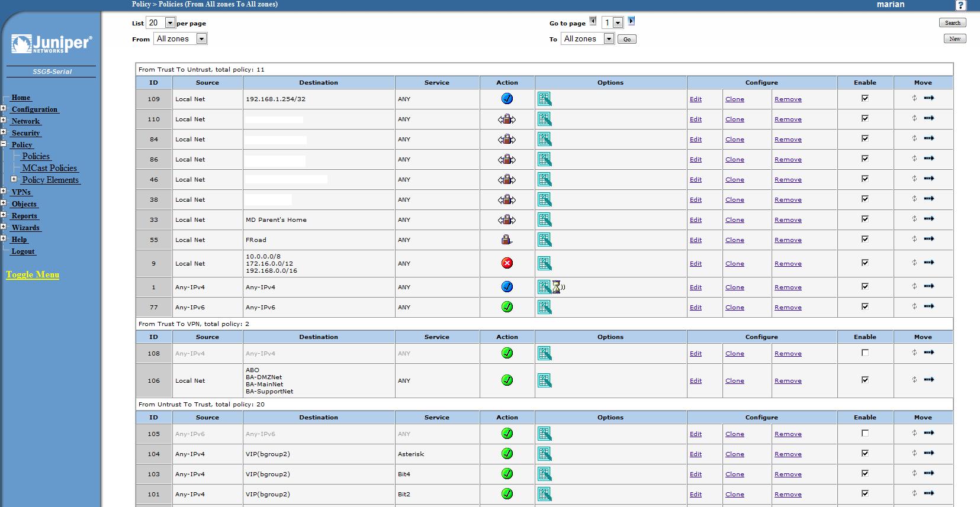Disable policy 109 checkbox
Image resolution: width=980 pixels, height=507 pixels.
[865, 98]
